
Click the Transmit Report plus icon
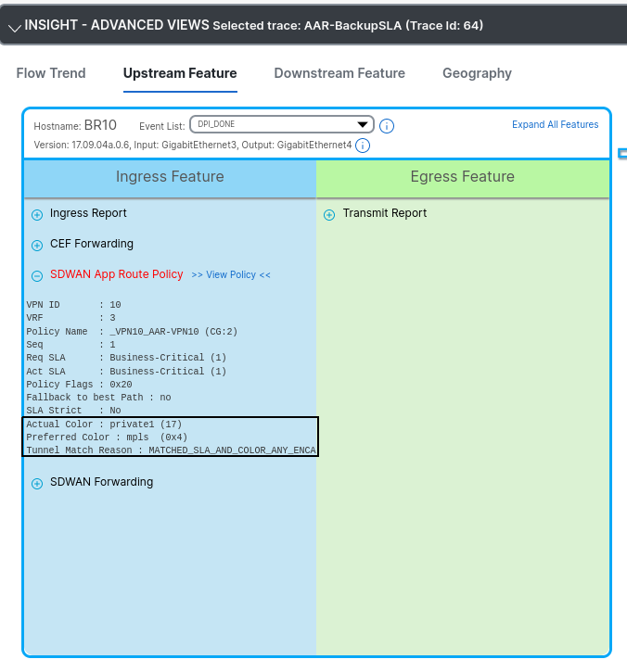click(329, 215)
